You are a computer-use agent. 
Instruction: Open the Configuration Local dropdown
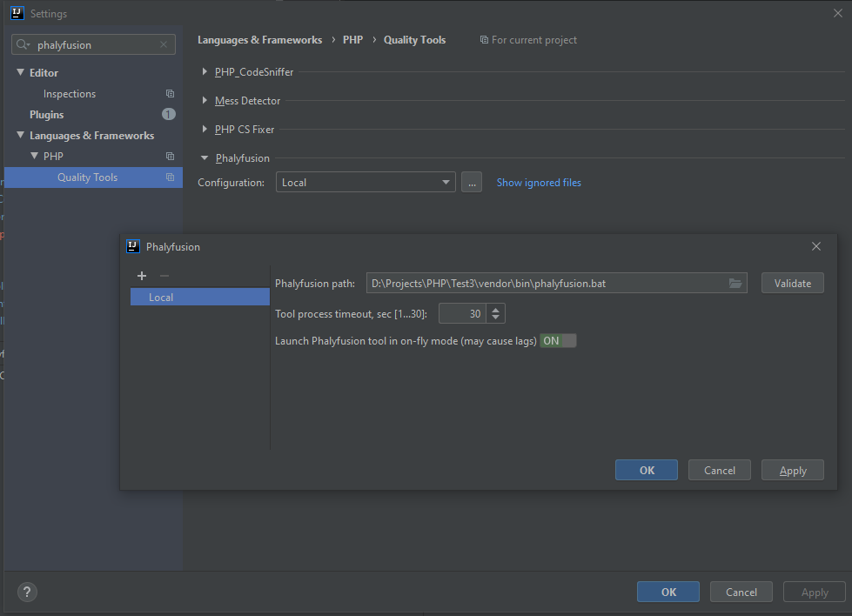366,182
